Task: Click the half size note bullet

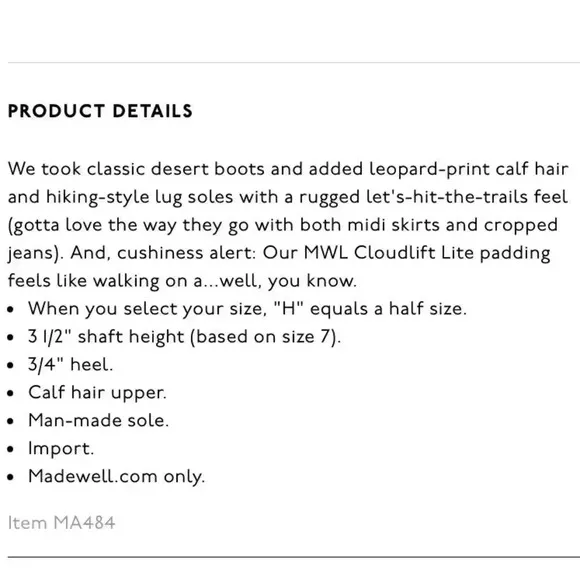Action: tap(247, 309)
